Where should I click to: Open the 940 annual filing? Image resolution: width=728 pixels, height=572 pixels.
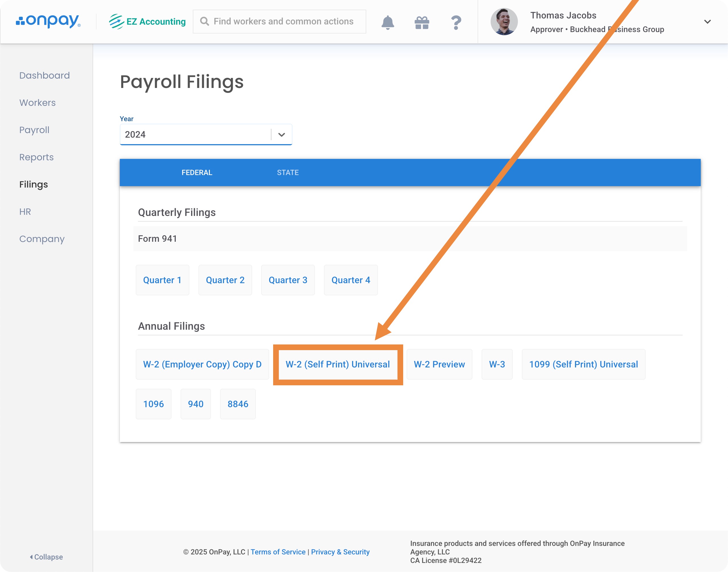click(x=195, y=404)
